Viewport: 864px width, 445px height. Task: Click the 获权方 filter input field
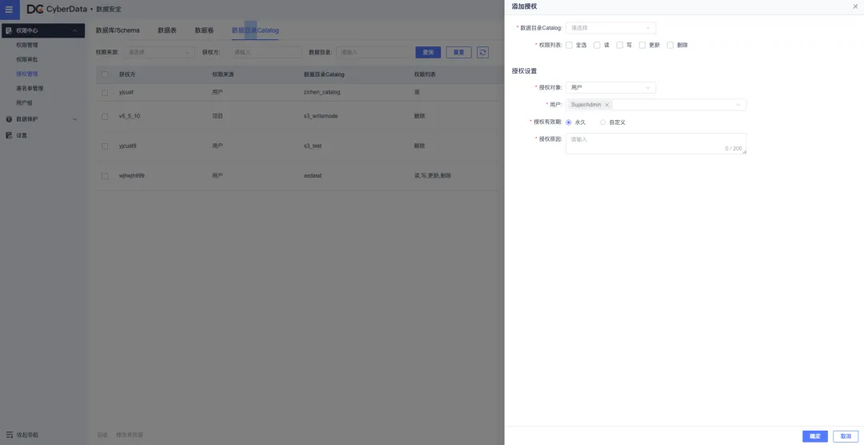coord(265,52)
